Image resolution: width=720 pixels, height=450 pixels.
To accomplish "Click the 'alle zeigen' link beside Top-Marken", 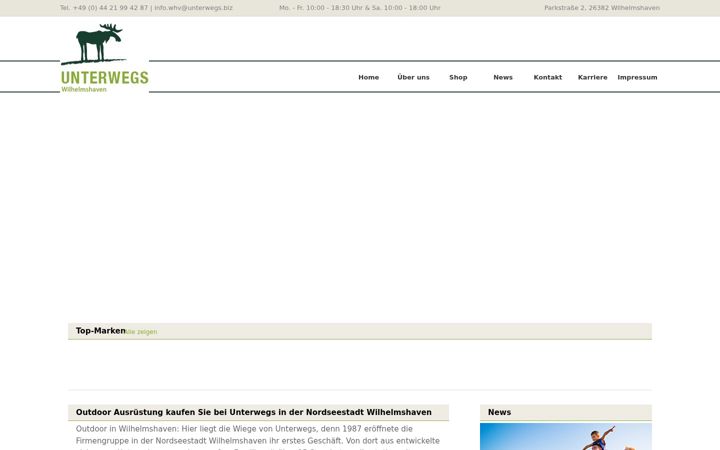I will [141, 332].
